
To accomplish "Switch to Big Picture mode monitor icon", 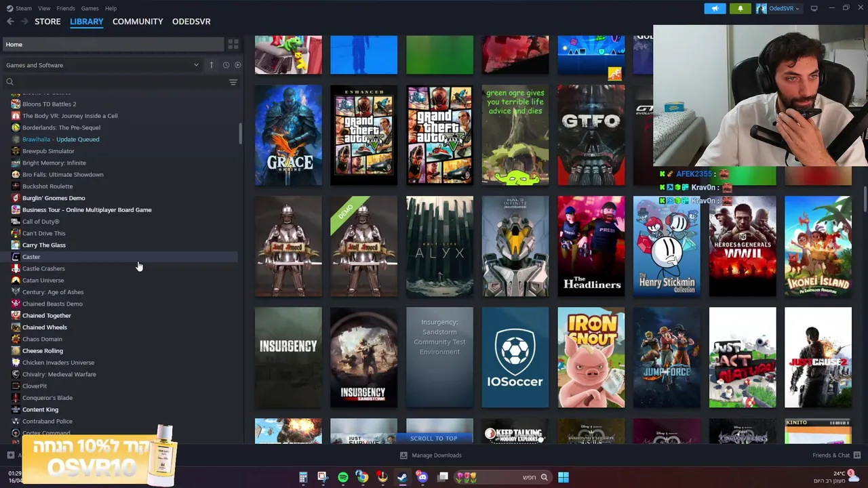I will click(814, 8).
